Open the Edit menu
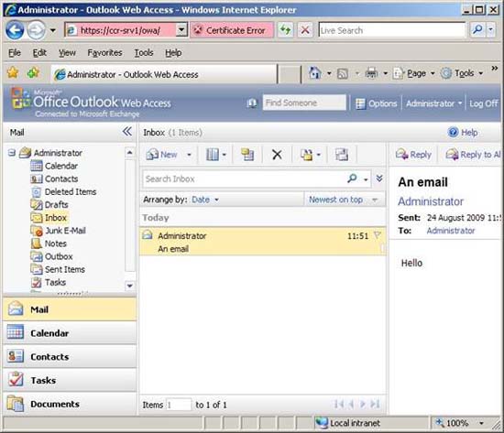 tap(39, 53)
